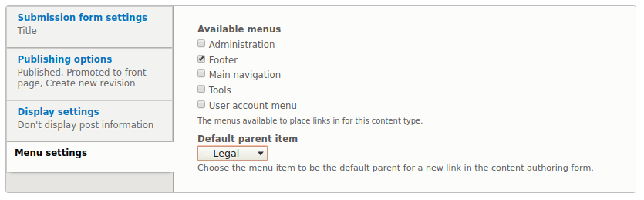Click the Tools label text
644x200 pixels.
[220, 90]
